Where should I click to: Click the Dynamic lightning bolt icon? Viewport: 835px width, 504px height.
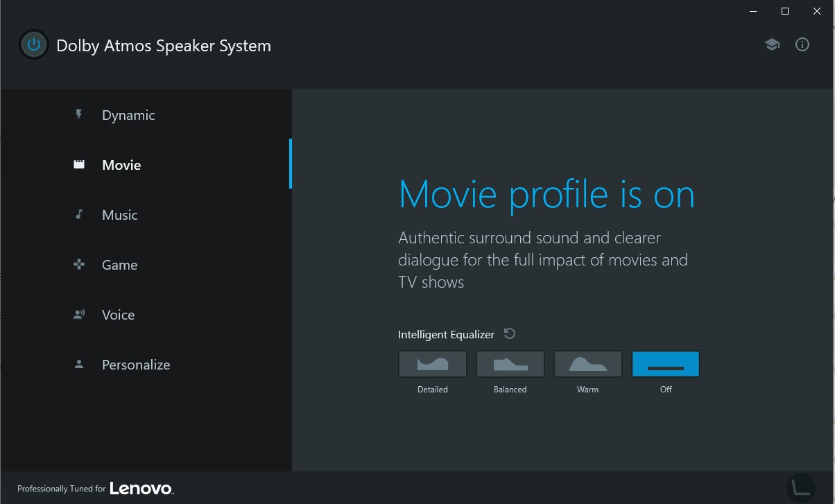[79, 114]
